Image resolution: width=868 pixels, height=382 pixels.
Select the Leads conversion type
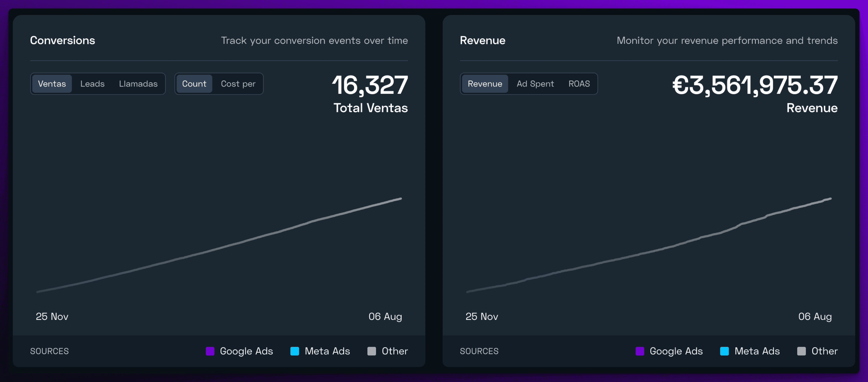(x=92, y=84)
